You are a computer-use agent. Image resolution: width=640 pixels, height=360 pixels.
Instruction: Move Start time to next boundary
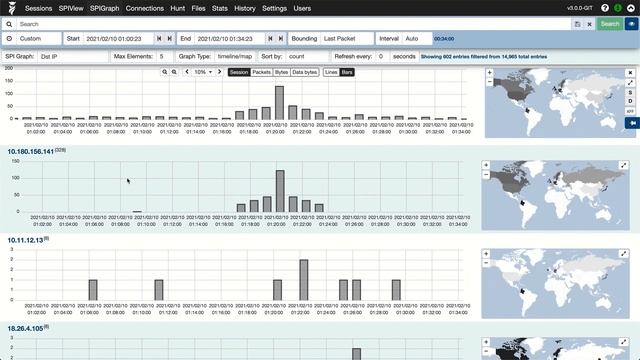[x=169, y=39]
